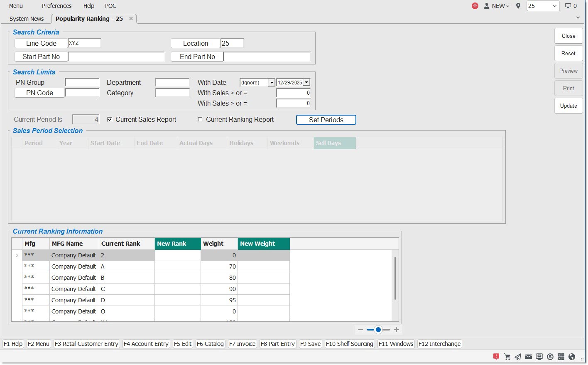Enable Current Ranking Report checkbox
Image resolution: width=588 pixels, height=365 pixels.
[200, 120]
